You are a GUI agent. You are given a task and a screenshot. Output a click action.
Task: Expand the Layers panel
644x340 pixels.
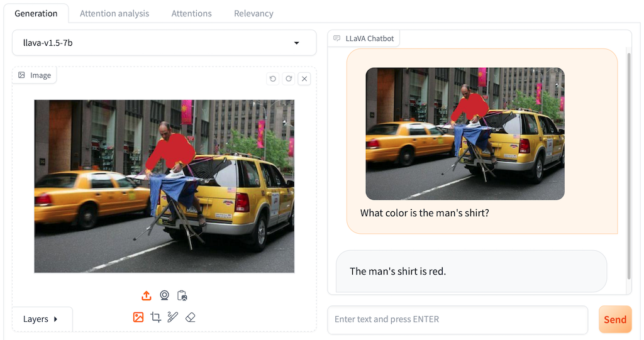pyautogui.click(x=42, y=319)
